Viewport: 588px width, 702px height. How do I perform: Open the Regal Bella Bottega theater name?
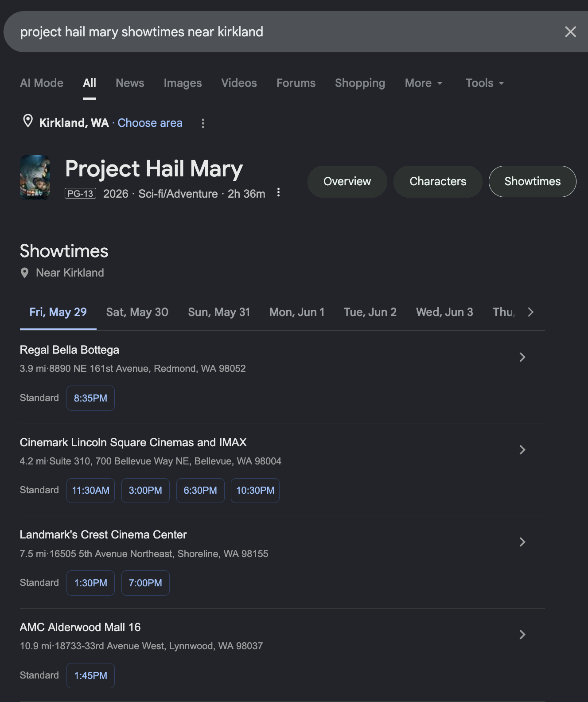70,350
